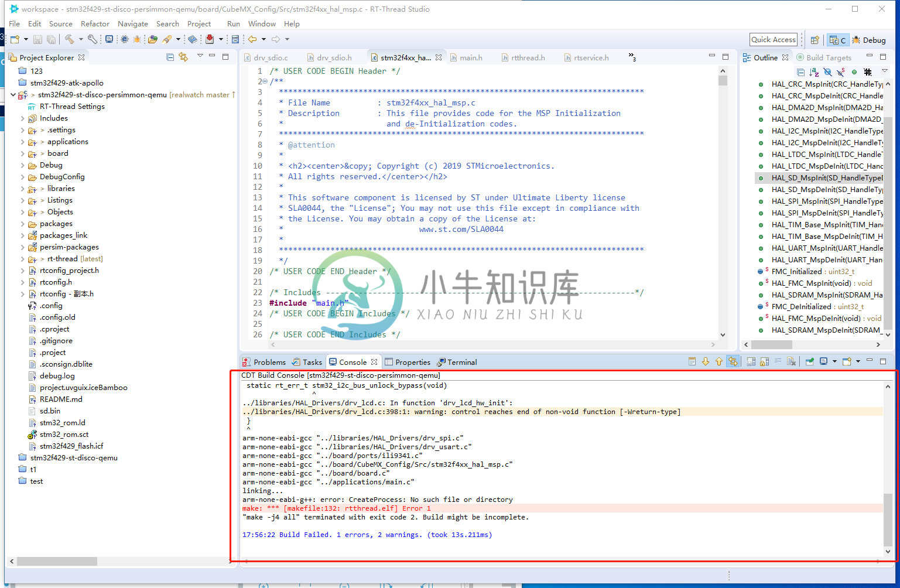Show next error with down arrow
The width and height of the screenshot is (900, 588).
[x=706, y=361]
